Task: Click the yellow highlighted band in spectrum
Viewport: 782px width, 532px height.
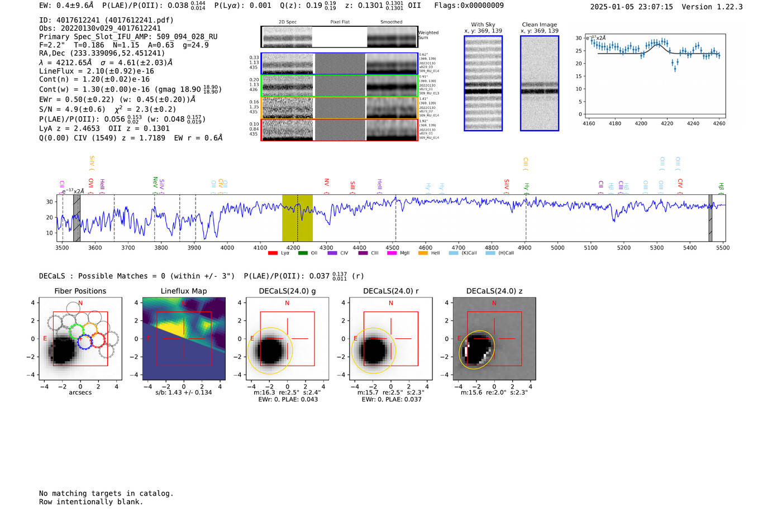Action: [297, 218]
